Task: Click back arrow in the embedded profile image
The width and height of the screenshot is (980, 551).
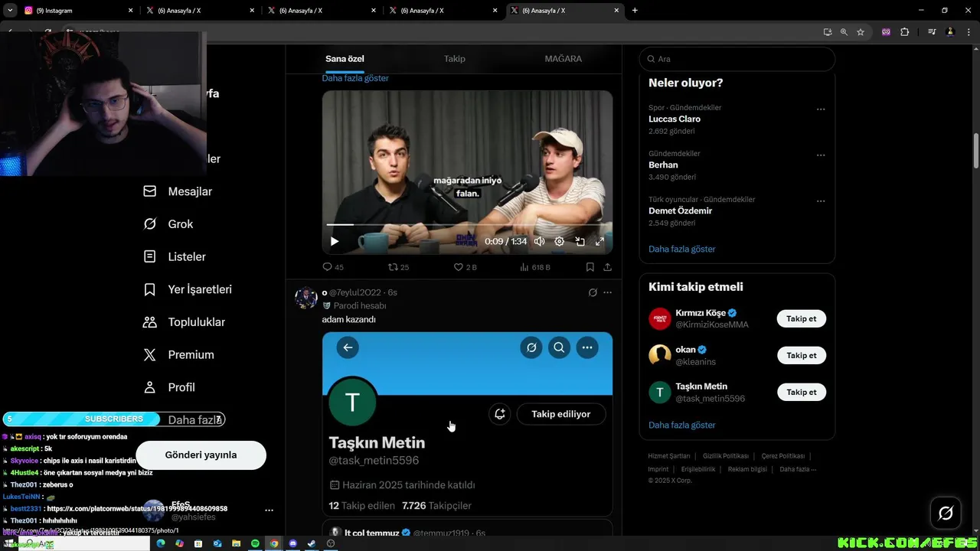Action: [348, 347]
